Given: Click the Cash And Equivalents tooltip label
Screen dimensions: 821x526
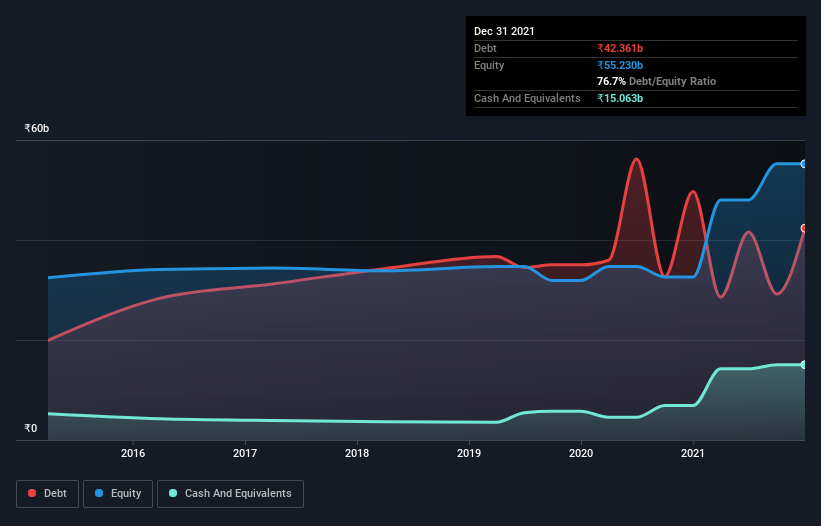Looking at the screenshot, I should click(x=527, y=98).
